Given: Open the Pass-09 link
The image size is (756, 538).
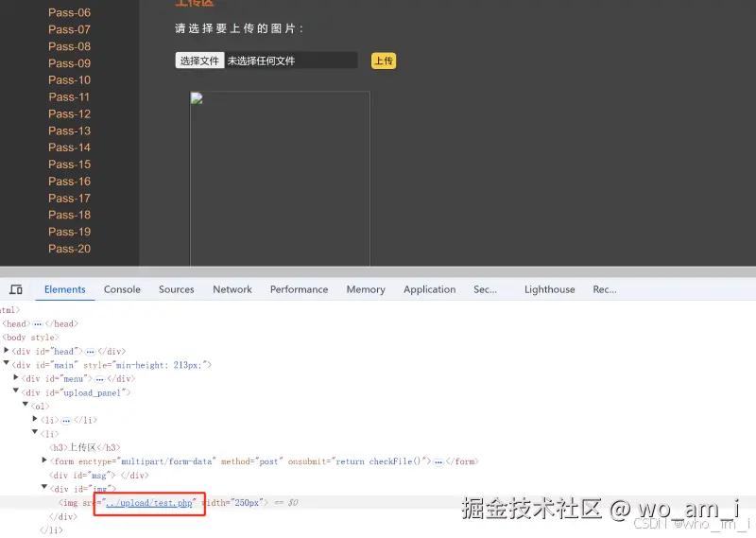Looking at the screenshot, I should point(69,63).
